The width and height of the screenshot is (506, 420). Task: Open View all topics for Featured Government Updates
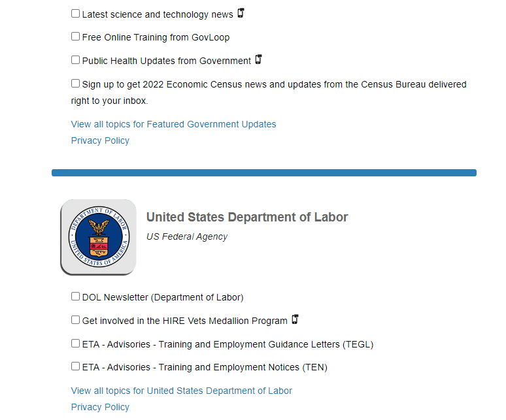[173, 124]
